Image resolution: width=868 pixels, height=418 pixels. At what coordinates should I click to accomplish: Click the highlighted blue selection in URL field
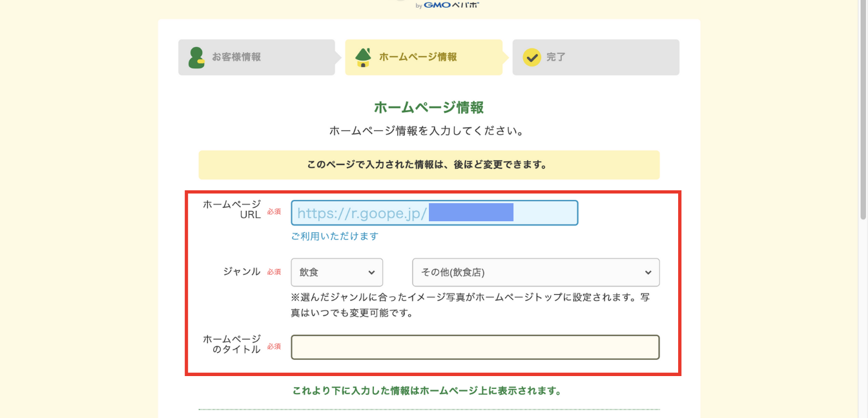point(471,213)
